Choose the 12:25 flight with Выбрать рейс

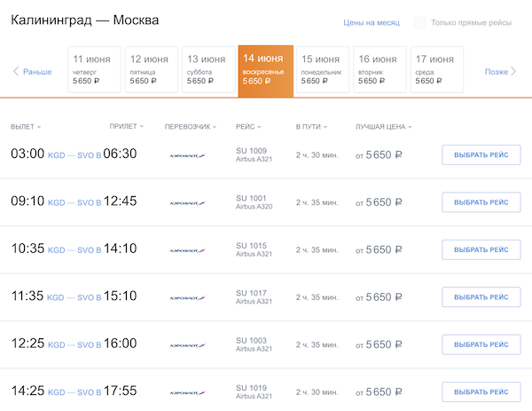(481, 344)
